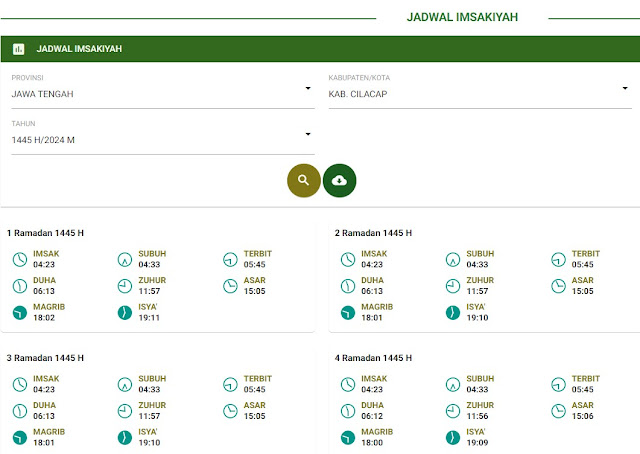This screenshot has width=640, height=454.
Task: Click Asar clock icon for 4 Ramadan
Action: coord(558,411)
